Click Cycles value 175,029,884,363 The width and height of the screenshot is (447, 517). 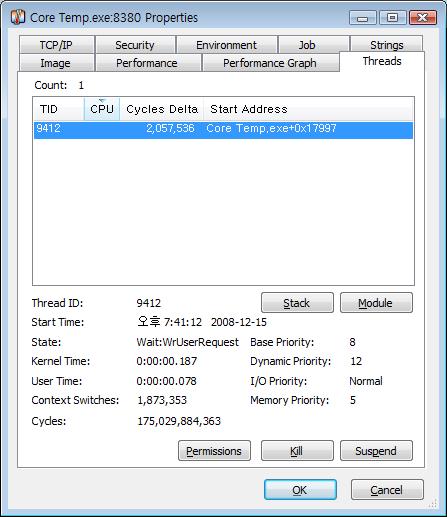point(179,421)
